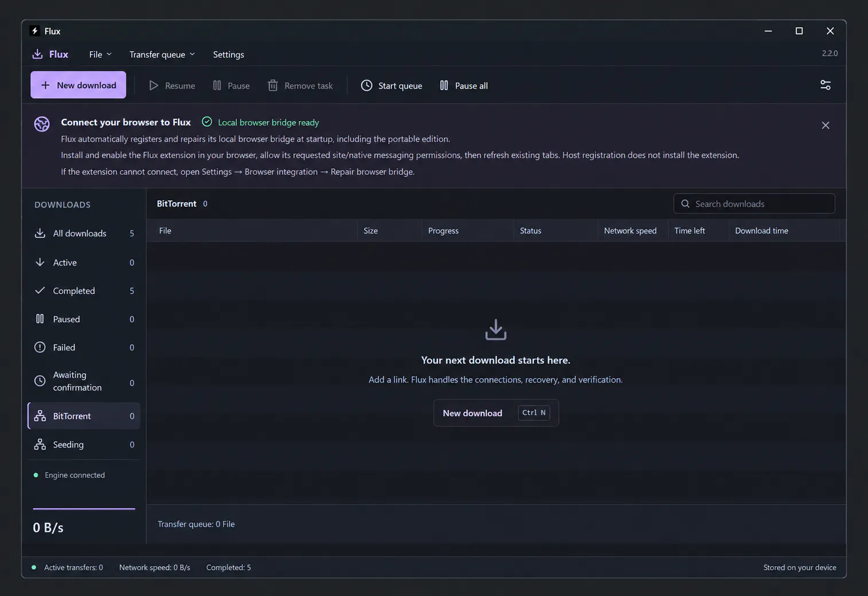
Task: Click New download button with Ctrl N hint
Action: point(496,413)
